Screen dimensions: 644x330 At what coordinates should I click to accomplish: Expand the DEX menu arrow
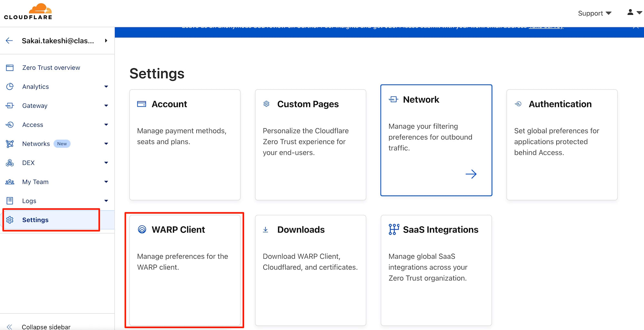pyautogui.click(x=106, y=163)
